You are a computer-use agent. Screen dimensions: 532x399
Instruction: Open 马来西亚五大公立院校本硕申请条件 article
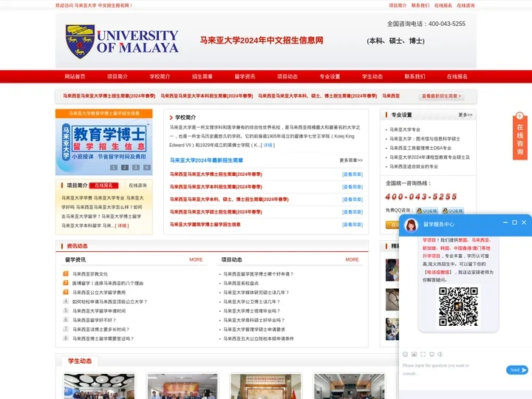point(258,338)
